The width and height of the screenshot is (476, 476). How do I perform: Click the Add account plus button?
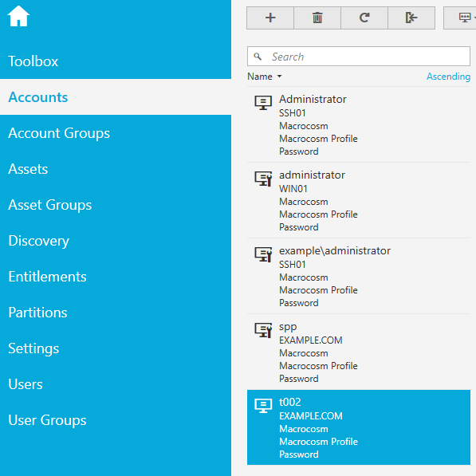[x=270, y=18]
